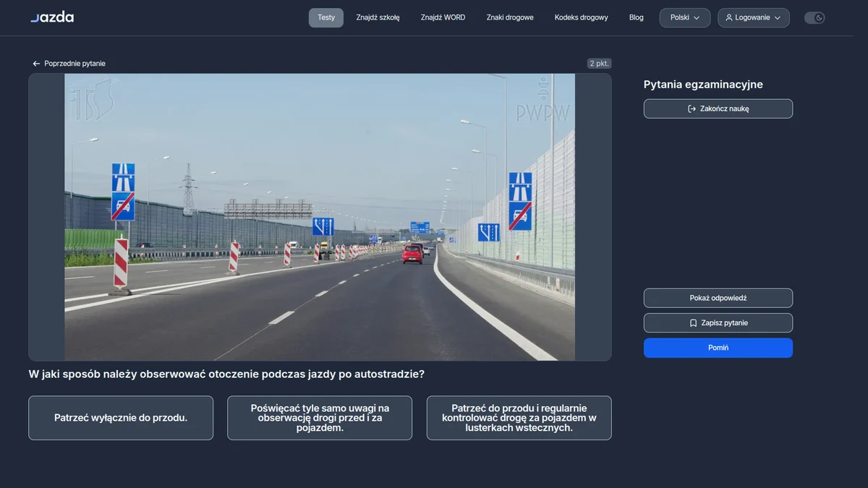Click the user icon in Logowanie
Viewport: 868px width, 488px height.
click(x=729, y=17)
